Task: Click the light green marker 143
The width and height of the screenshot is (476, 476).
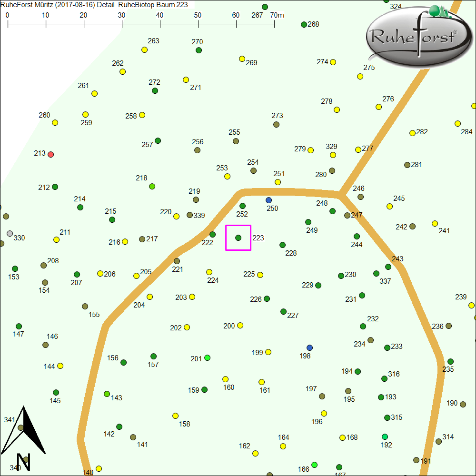Action: (x=107, y=394)
